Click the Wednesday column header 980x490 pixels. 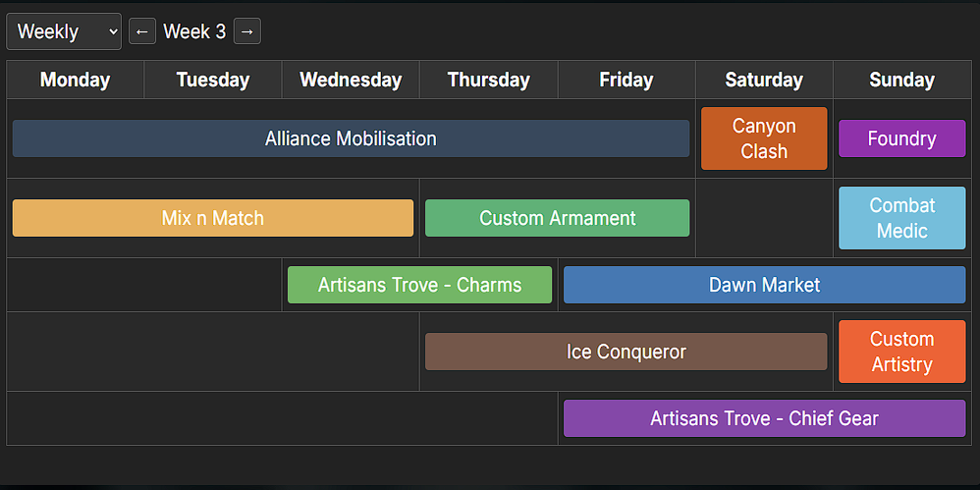coord(351,80)
